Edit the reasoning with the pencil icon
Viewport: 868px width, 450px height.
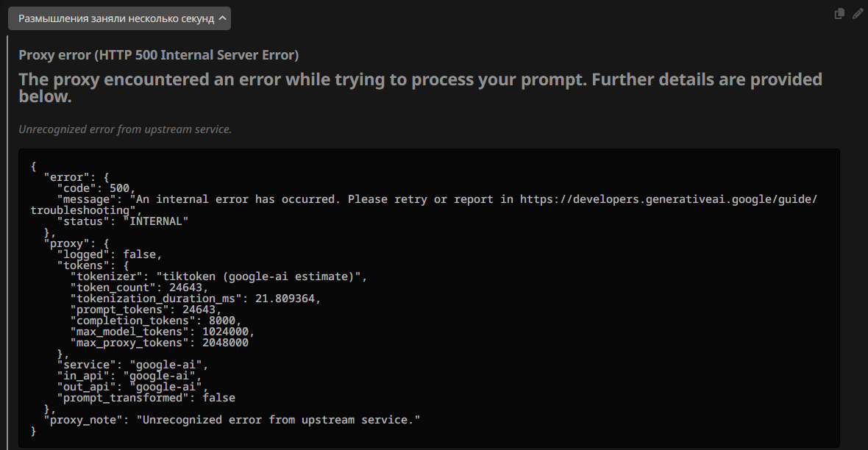pyautogui.click(x=858, y=14)
